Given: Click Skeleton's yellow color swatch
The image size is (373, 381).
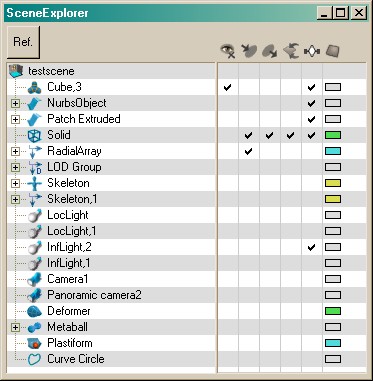Looking at the screenshot, I should tap(333, 183).
